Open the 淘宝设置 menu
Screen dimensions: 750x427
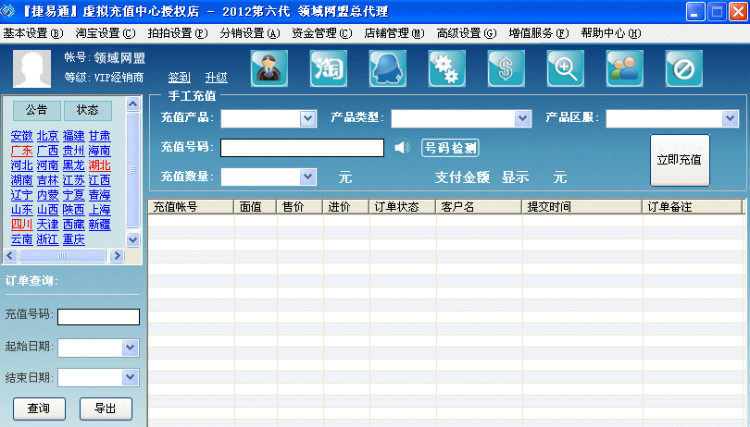click(105, 33)
